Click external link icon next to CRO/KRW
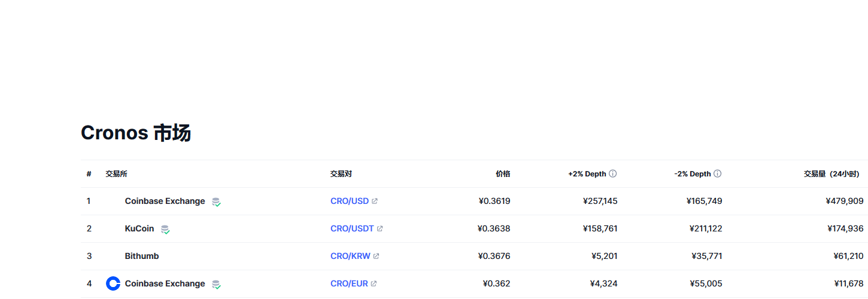 click(376, 256)
